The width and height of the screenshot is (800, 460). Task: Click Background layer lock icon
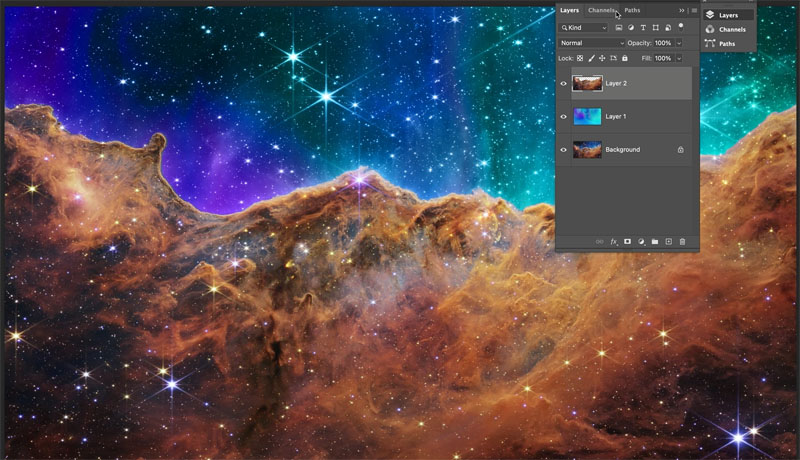point(681,150)
